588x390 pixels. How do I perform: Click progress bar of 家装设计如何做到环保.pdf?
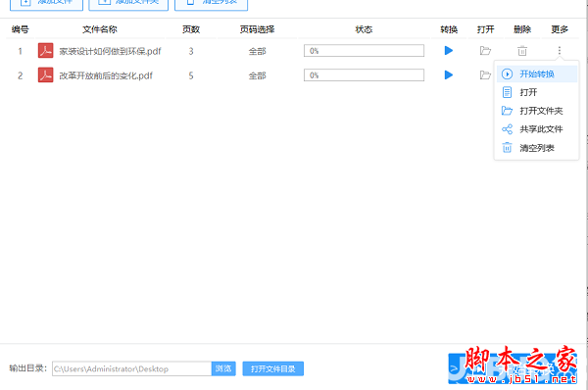click(364, 51)
